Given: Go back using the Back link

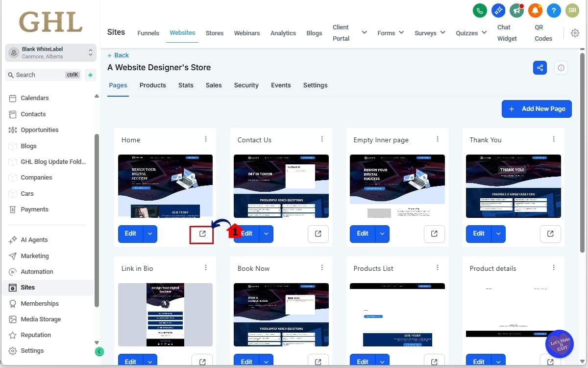Looking at the screenshot, I should (118, 55).
